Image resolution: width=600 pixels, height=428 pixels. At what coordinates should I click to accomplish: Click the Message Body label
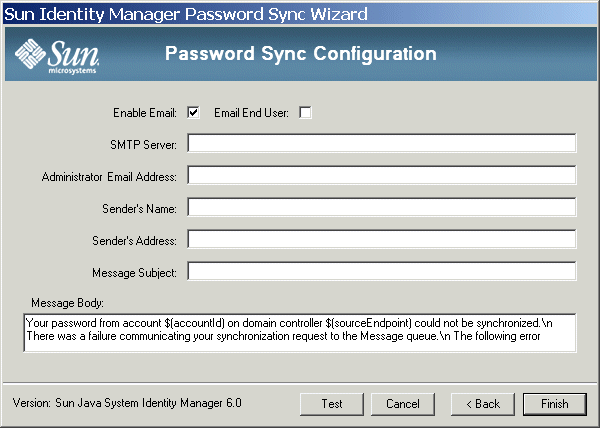point(67,303)
